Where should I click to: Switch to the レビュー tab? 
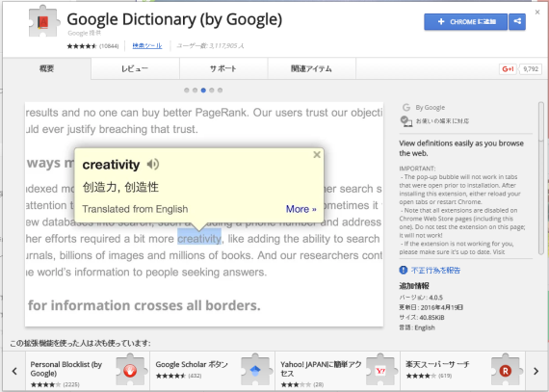[x=135, y=68]
